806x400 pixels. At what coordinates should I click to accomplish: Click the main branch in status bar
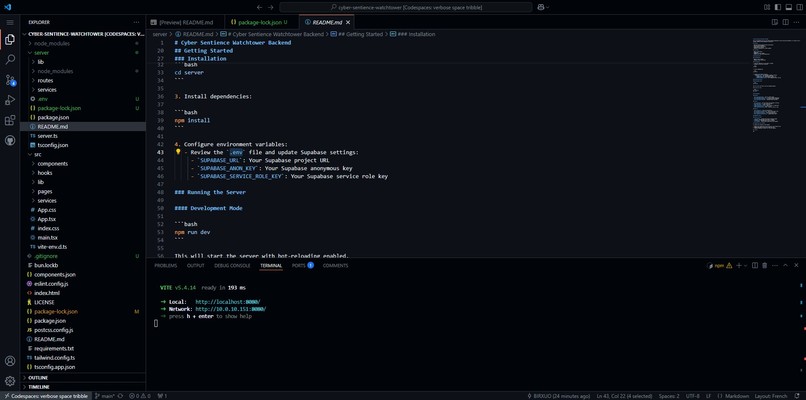(105, 396)
